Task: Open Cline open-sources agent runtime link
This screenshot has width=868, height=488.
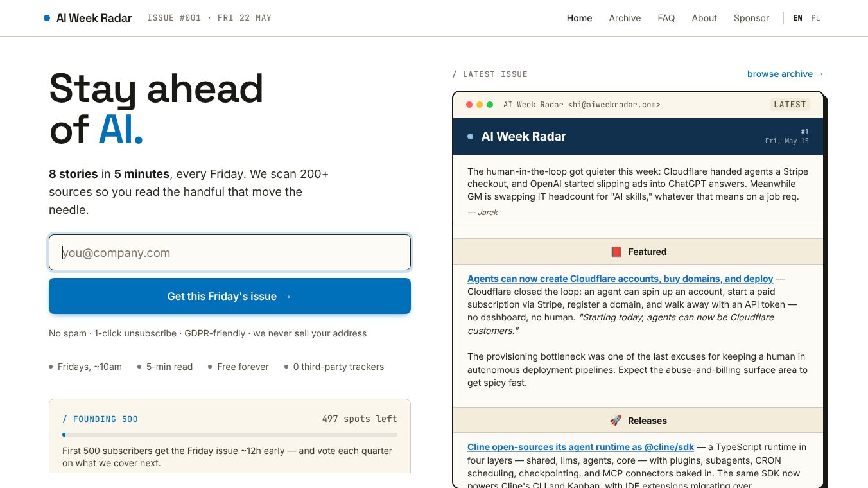Action: (582, 447)
